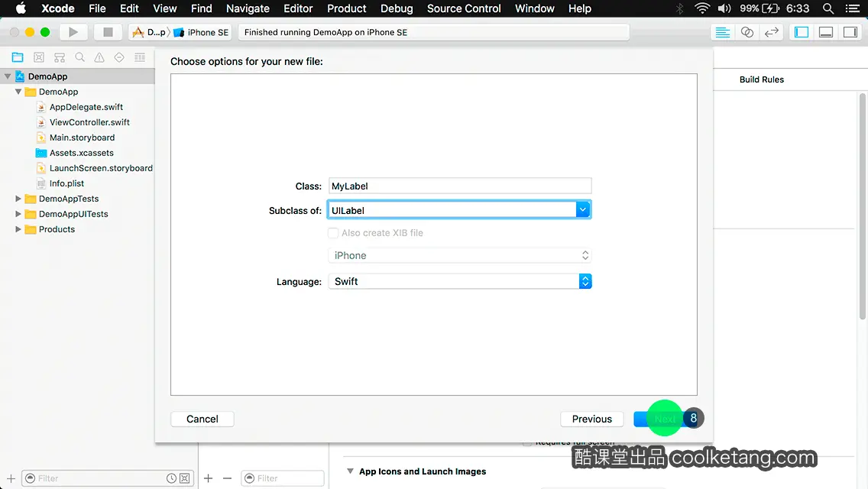Open the Debug menu

[397, 8]
